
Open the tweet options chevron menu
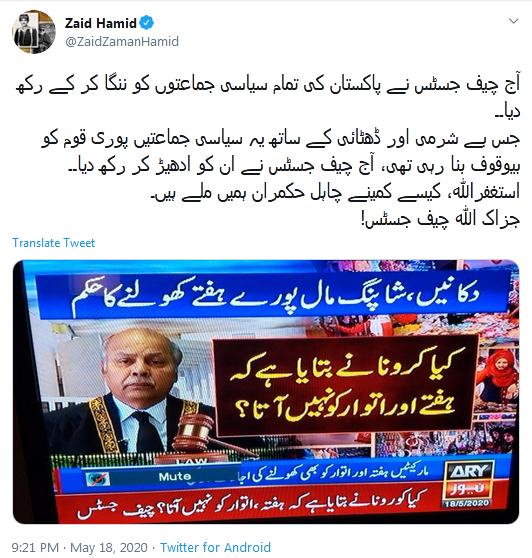[513, 21]
